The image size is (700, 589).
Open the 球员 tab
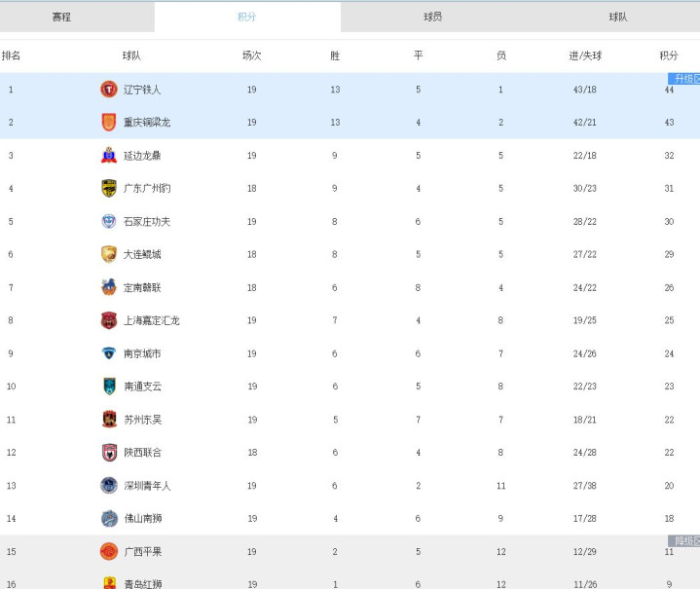click(x=432, y=17)
